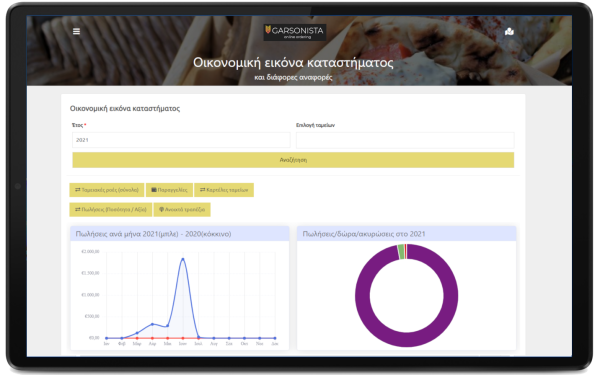Click the user profile icon in header
This screenshot has height=375, width=600.
pyautogui.click(x=509, y=31)
